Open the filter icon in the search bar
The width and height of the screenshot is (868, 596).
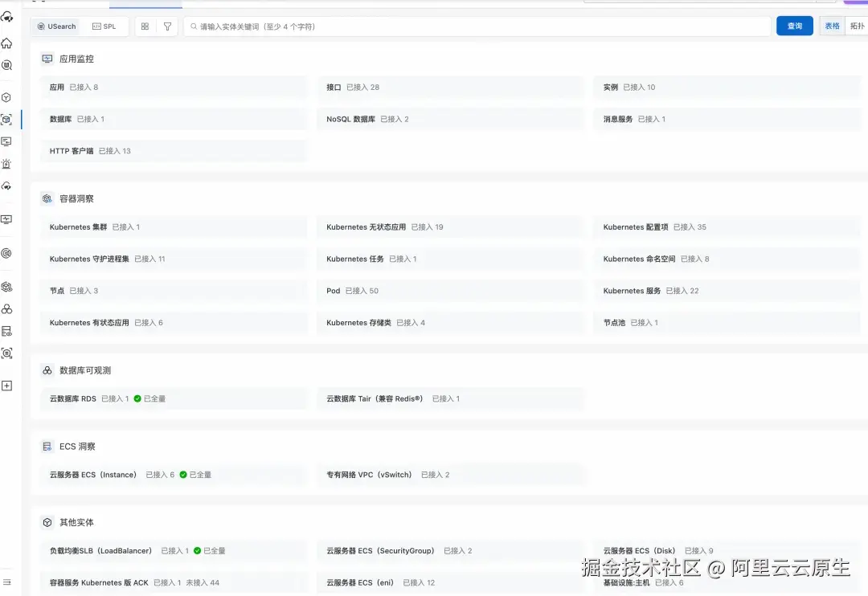coord(167,26)
